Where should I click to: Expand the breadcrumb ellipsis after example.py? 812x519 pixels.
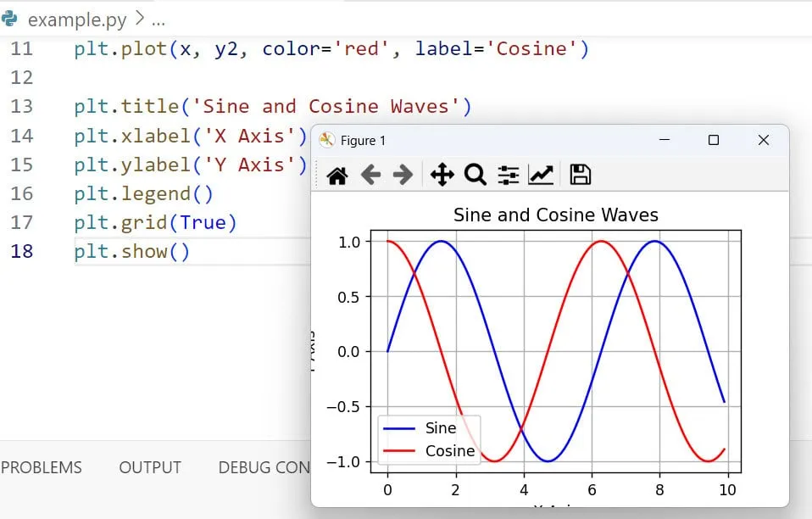point(159,21)
